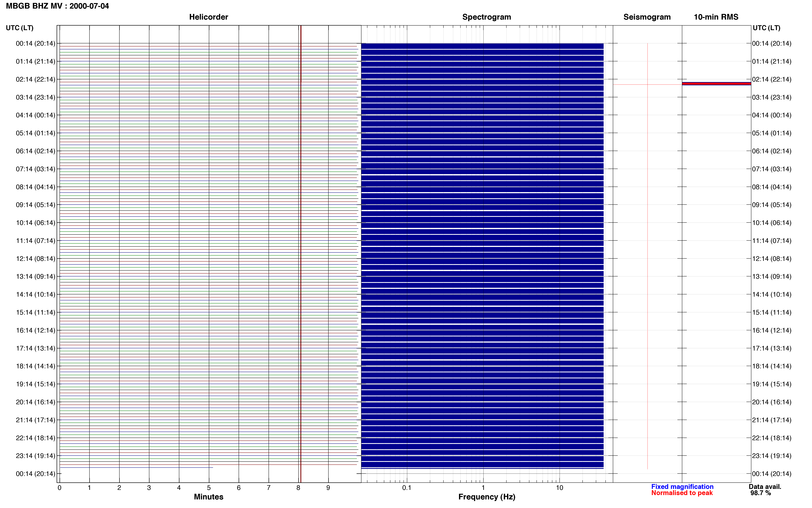
Task: Click the 'Seismogram' panel heading
Action: [x=647, y=17]
